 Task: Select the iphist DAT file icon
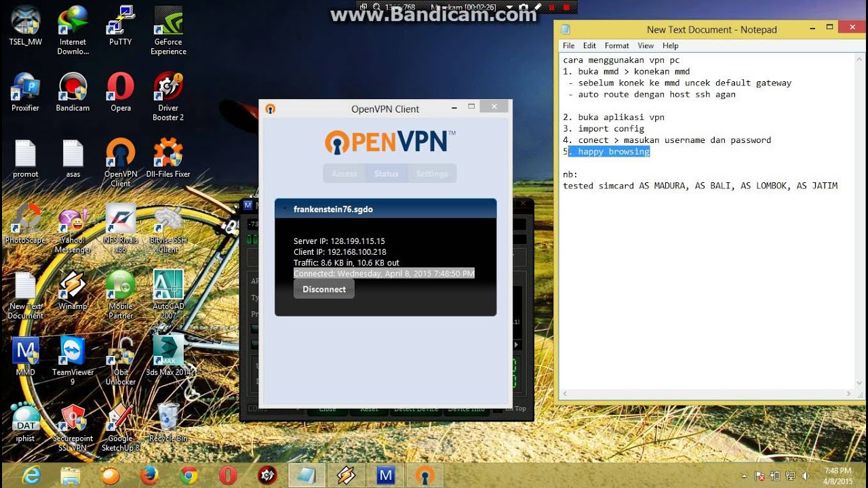point(26,422)
